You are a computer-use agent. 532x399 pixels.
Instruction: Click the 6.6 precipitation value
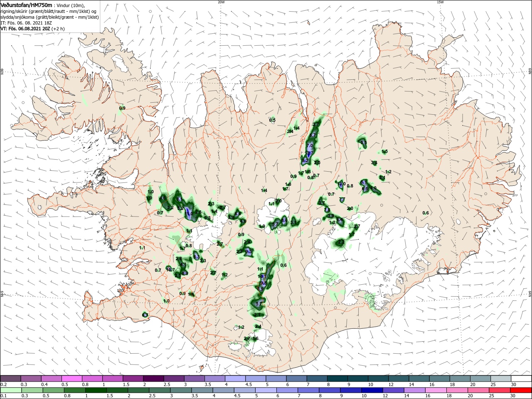237,214
